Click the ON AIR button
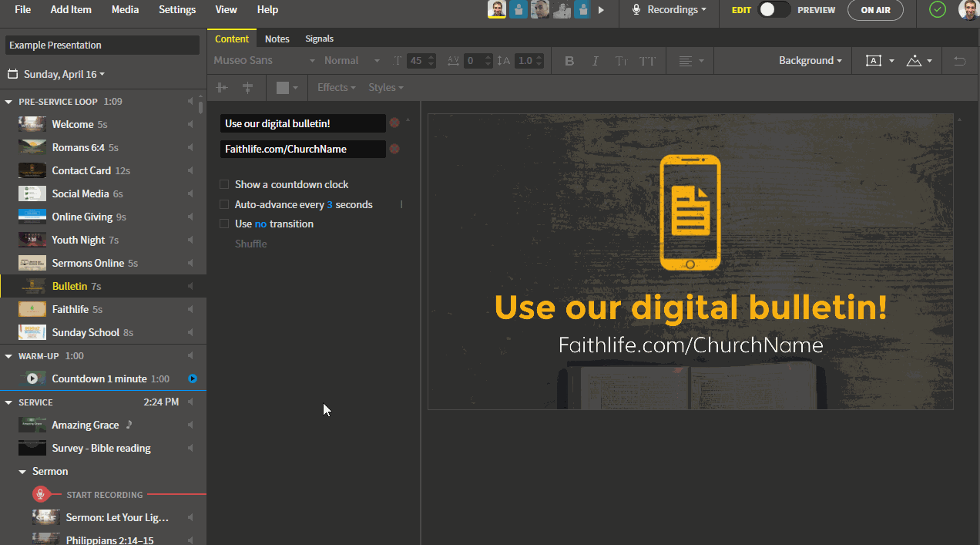 875,9
